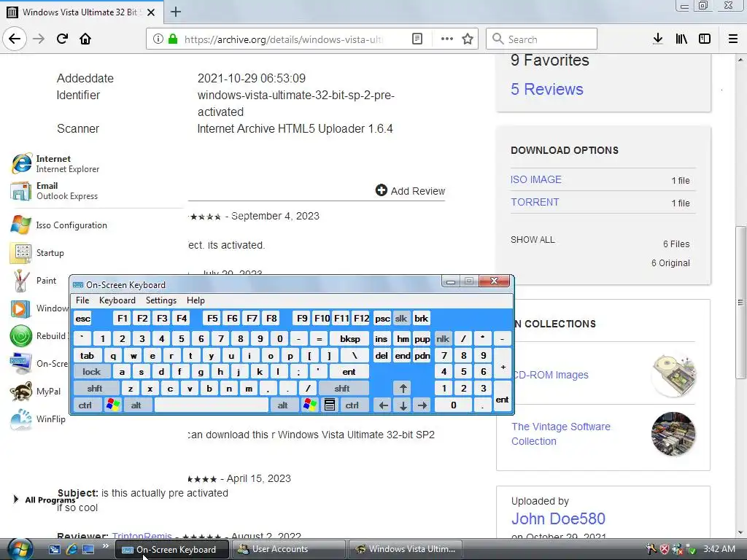Screen dimensions: 747x560
Task: Switch to User Accounts taskbar button
Action: click(288, 549)
